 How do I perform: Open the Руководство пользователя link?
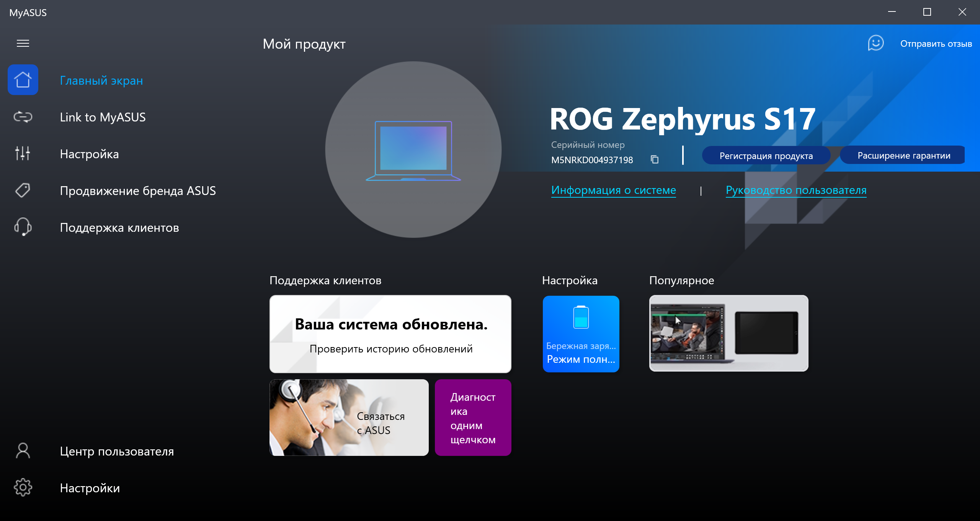(x=796, y=190)
